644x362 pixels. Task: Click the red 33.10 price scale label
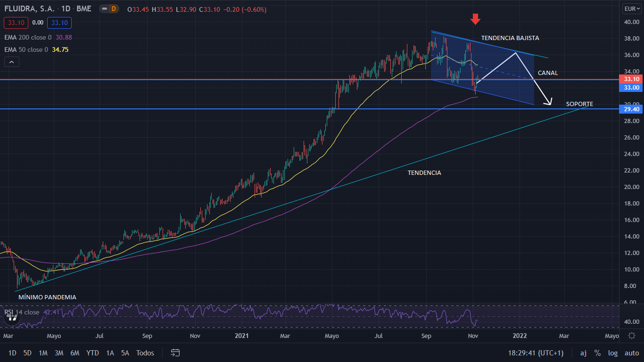tap(631, 79)
